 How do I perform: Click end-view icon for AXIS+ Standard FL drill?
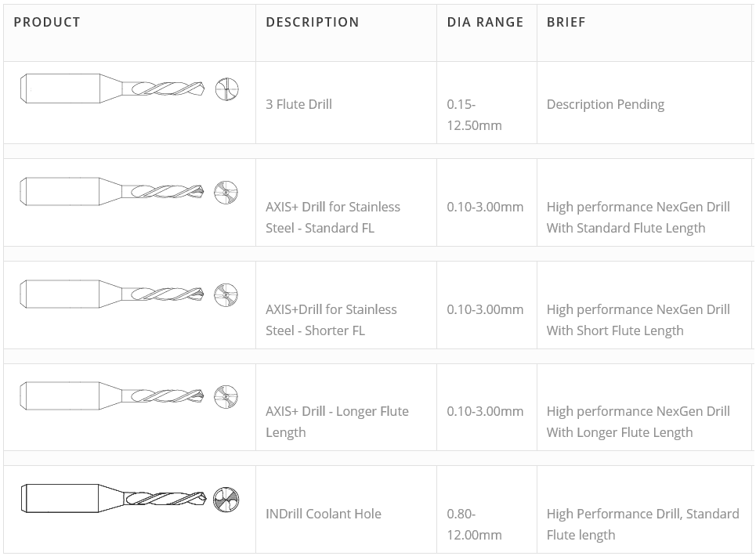coord(226,192)
